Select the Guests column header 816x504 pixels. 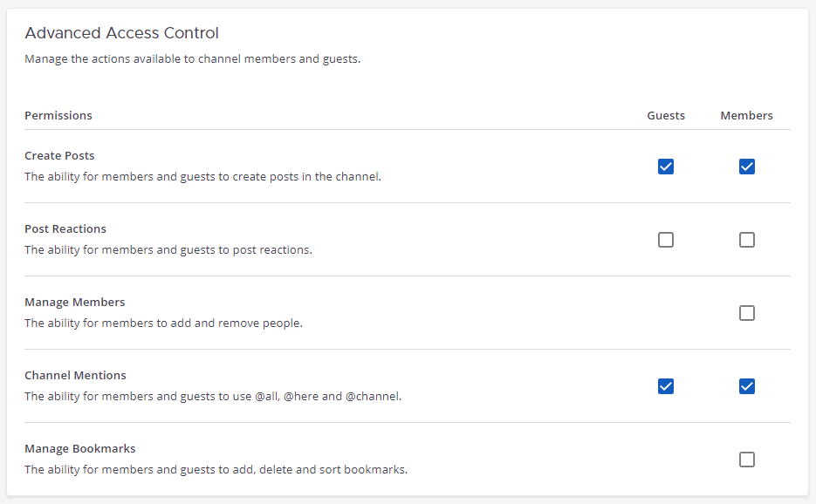pyautogui.click(x=666, y=115)
